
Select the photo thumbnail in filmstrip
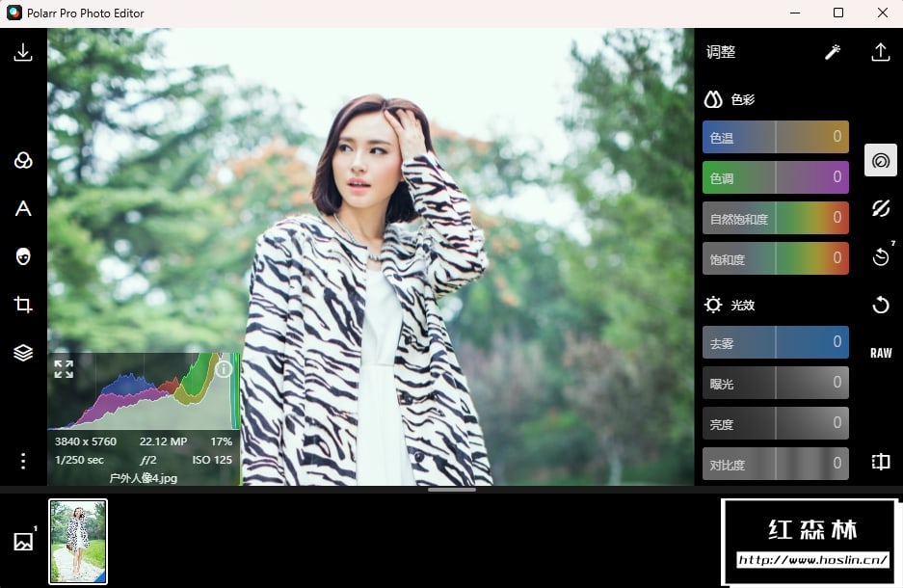(78, 542)
